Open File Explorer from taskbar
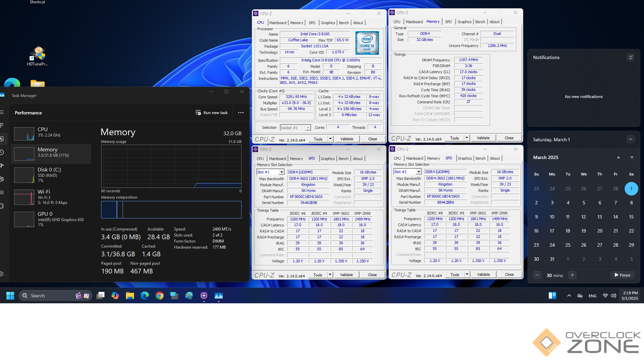The image size is (644, 360). coord(130,296)
